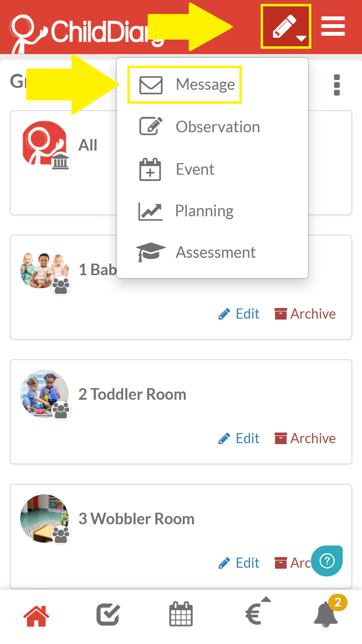Edit the 3 Wobbler Room group
The height and width of the screenshot is (644, 362).
[x=239, y=563]
